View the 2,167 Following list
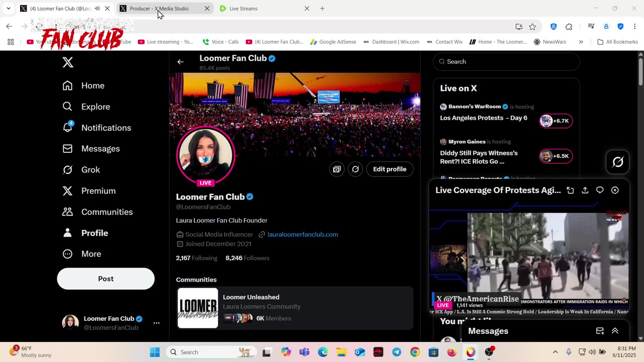The height and width of the screenshot is (362, 644). [x=197, y=258]
